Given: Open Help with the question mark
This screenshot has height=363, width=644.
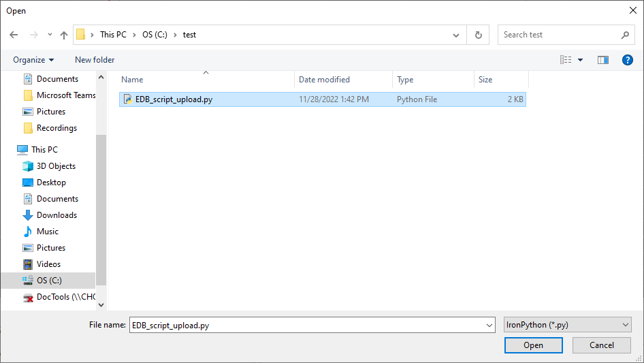Looking at the screenshot, I should [x=627, y=60].
